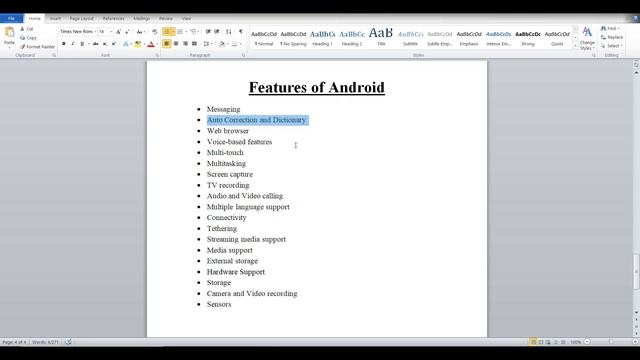Open the File tab
This screenshot has height=360, width=640.
(x=11, y=18)
